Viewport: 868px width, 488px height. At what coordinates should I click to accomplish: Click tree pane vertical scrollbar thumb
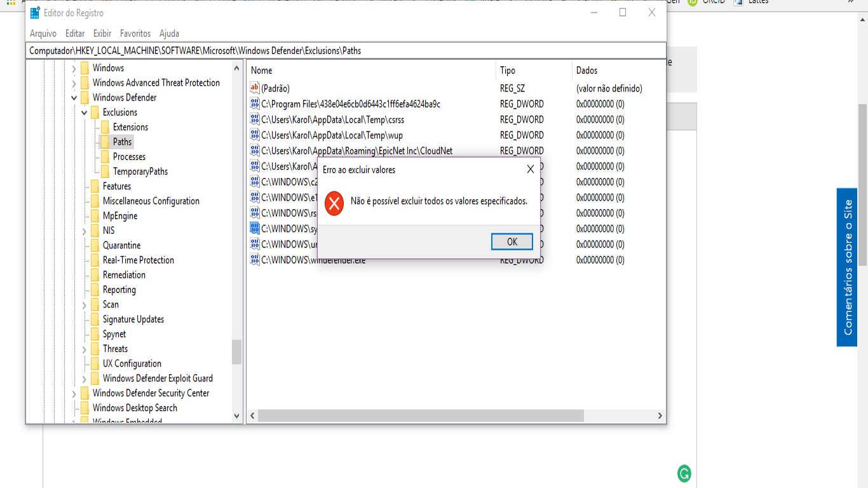click(237, 352)
